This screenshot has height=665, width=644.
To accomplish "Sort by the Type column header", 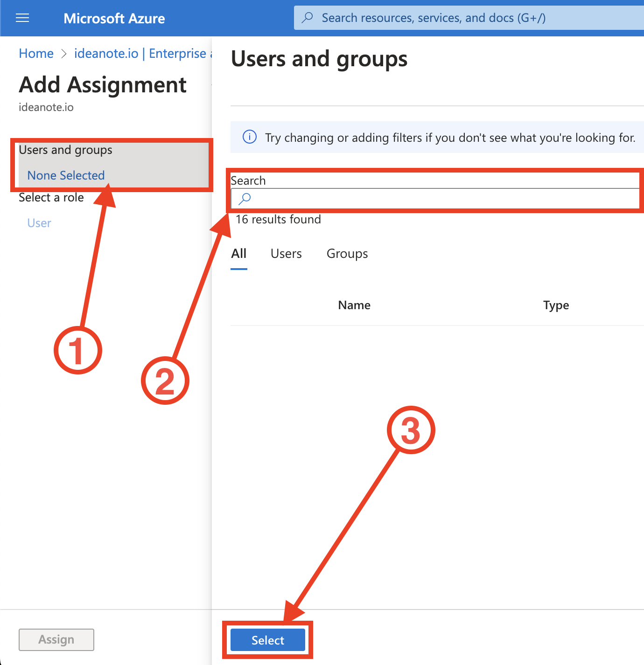I will pyautogui.click(x=556, y=305).
